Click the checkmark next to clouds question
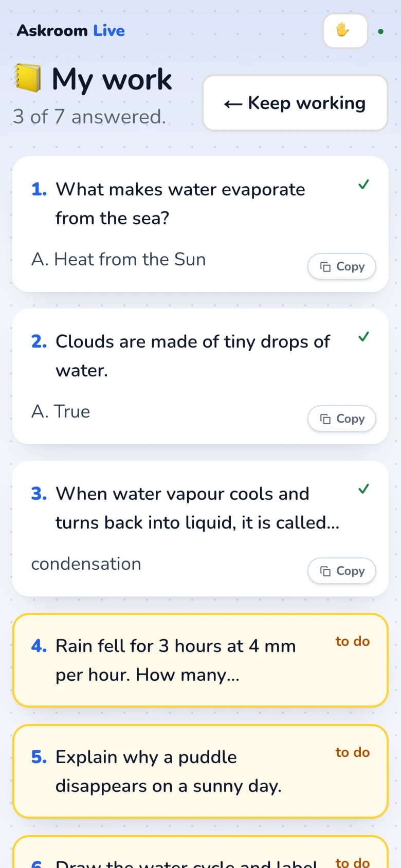 [363, 337]
